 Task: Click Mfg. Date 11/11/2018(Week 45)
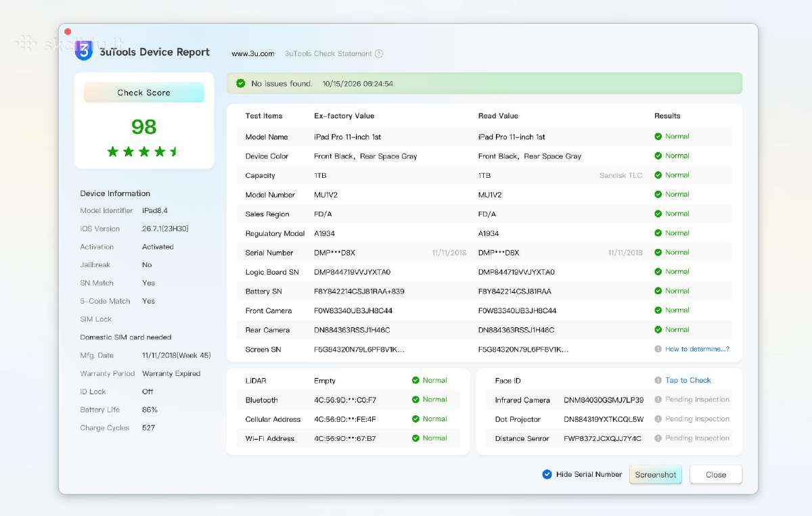pos(177,356)
